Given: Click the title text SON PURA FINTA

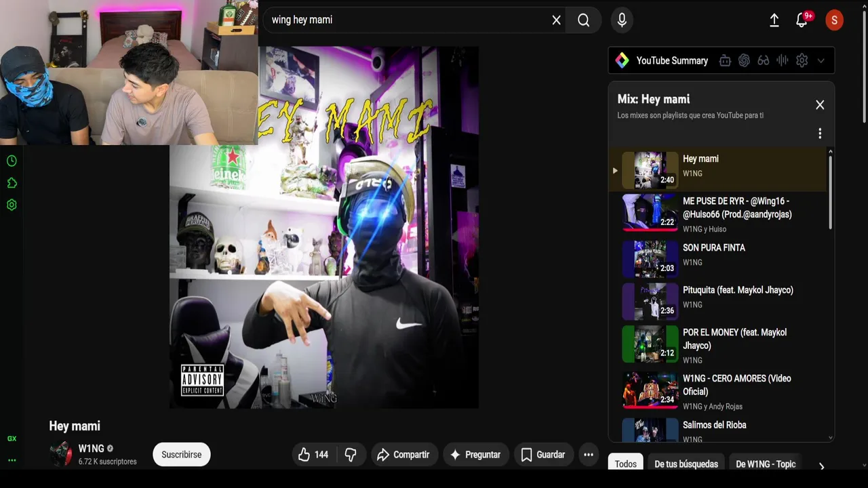Looking at the screenshot, I should coord(714,248).
